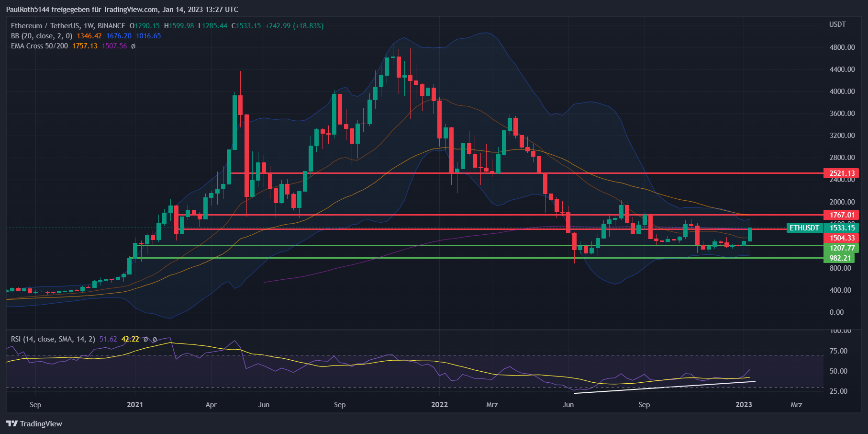868x434 pixels.
Task: Open the BB (20, close, 2, 0) indicator legend
Action: [x=42, y=36]
